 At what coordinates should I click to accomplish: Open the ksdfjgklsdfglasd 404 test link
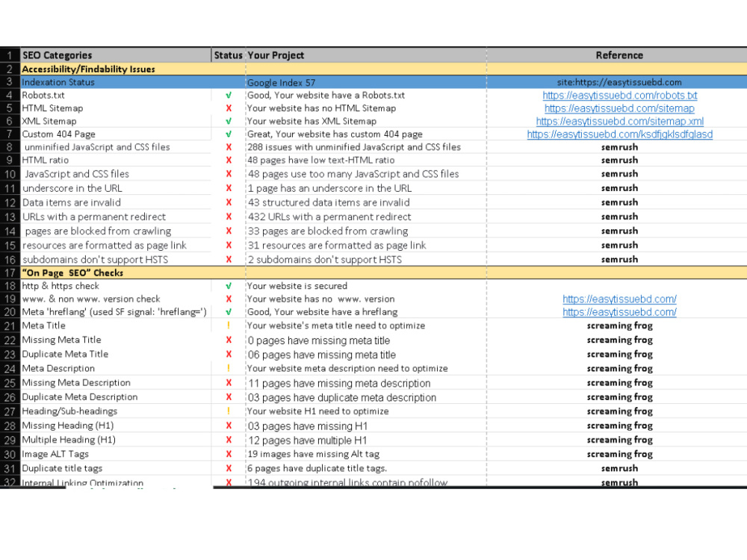click(619, 134)
